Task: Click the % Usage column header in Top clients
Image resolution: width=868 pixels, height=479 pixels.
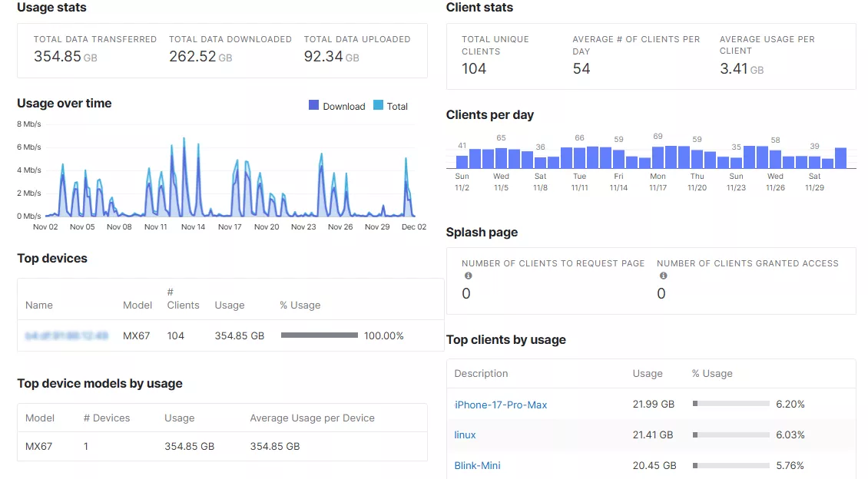Action: point(713,373)
